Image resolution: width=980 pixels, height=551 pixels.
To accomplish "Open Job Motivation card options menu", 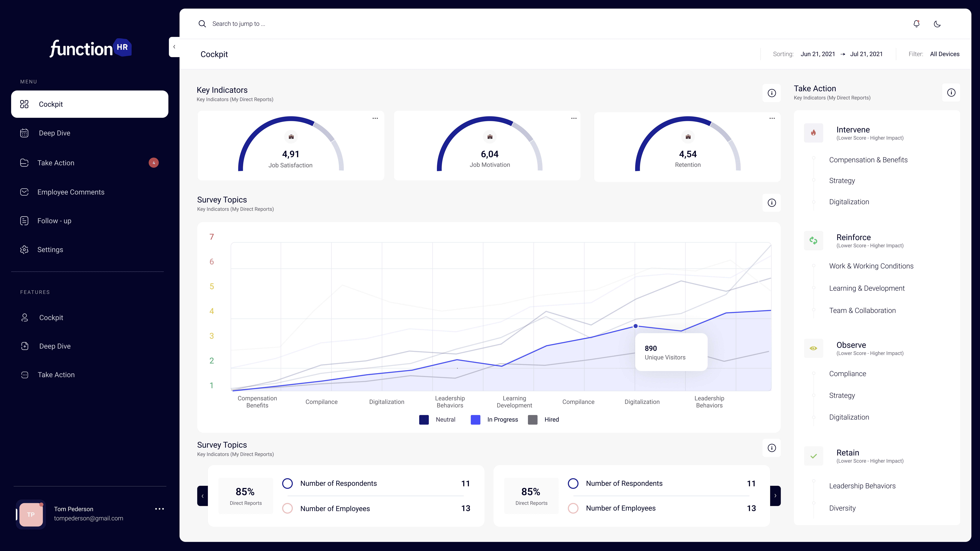I will coord(574,118).
